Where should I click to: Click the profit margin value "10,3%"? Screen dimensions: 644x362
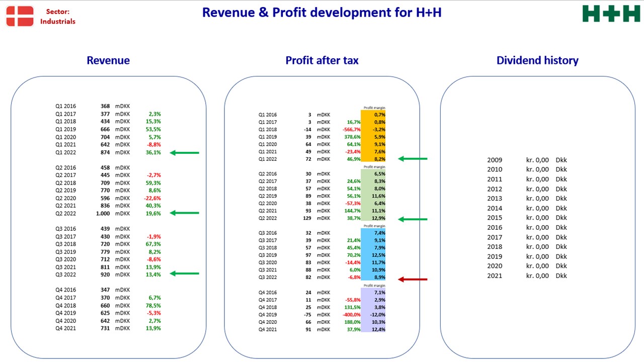click(378, 322)
